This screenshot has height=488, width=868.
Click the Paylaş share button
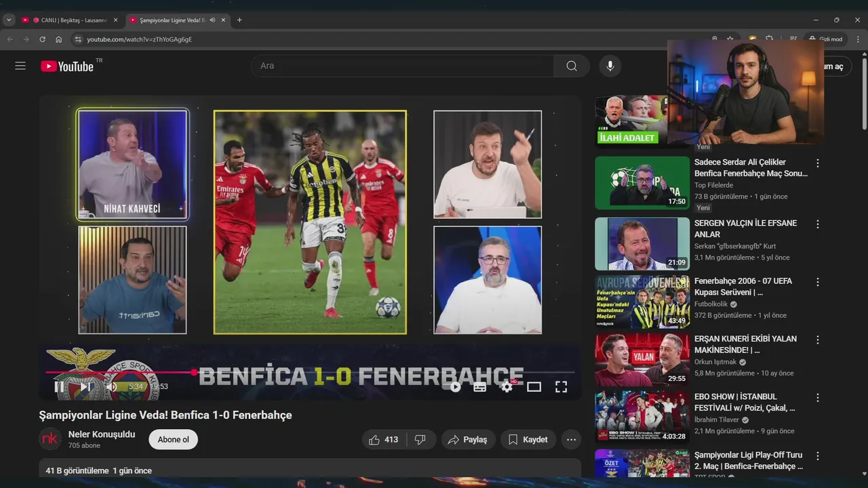pos(468,439)
